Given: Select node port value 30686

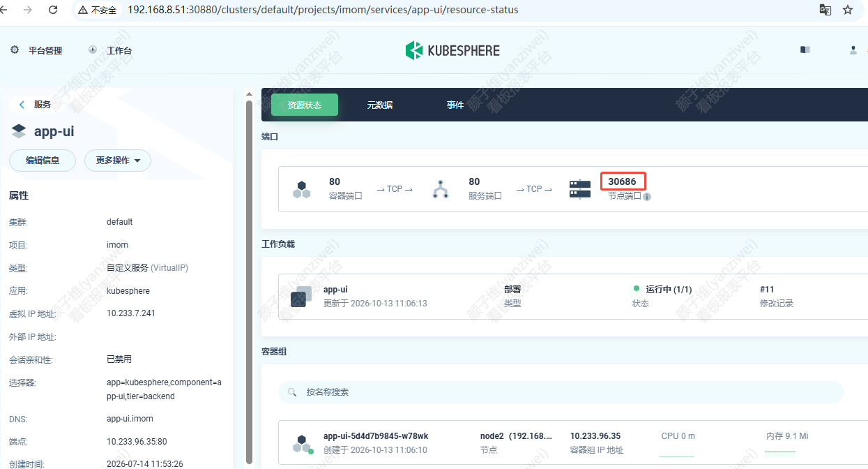Looking at the screenshot, I should click(x=622, y=181).
